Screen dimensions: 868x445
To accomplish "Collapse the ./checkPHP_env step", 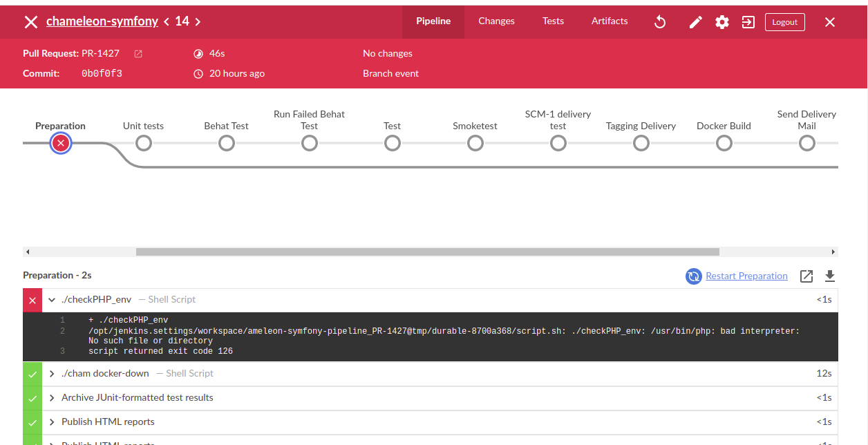I will tap(52, 300).
